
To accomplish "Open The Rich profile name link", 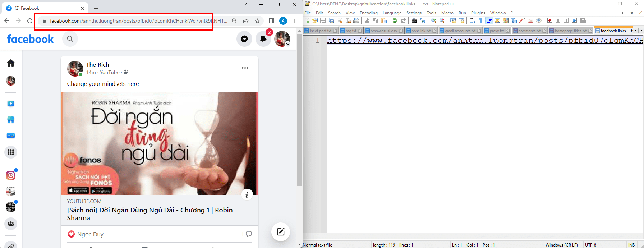I will click(97, 65).
